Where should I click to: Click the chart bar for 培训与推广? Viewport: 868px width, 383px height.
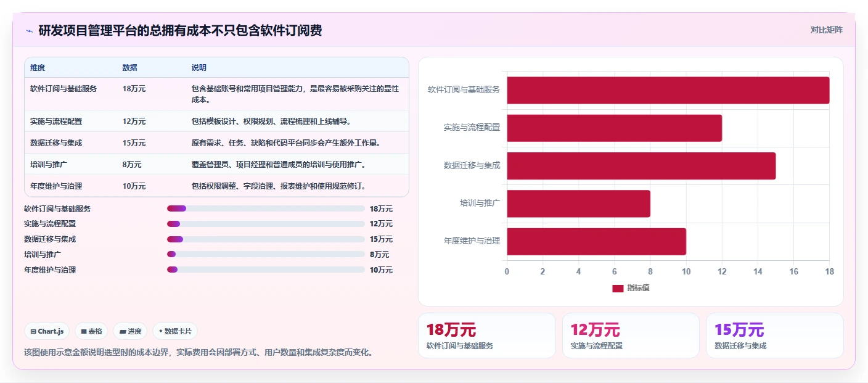pyautogui.click(x=578, y=204)
